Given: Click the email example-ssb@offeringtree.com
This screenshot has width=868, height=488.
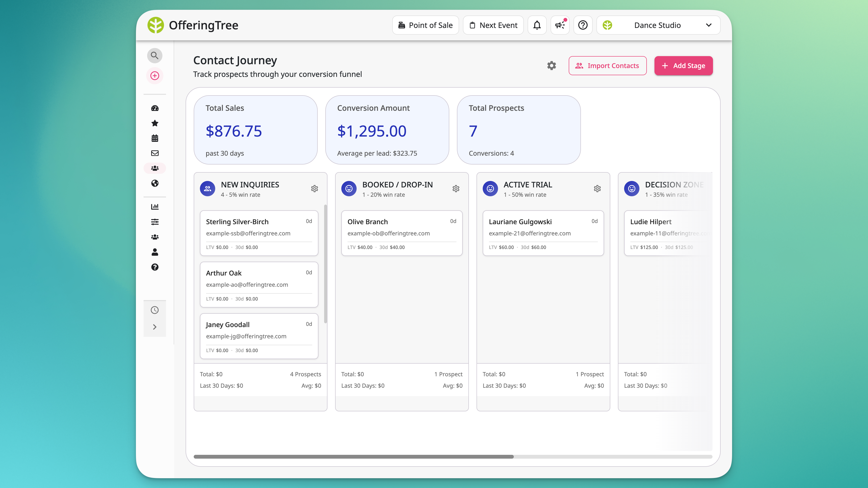Looking at the screenshot, I should click(248, 233).
